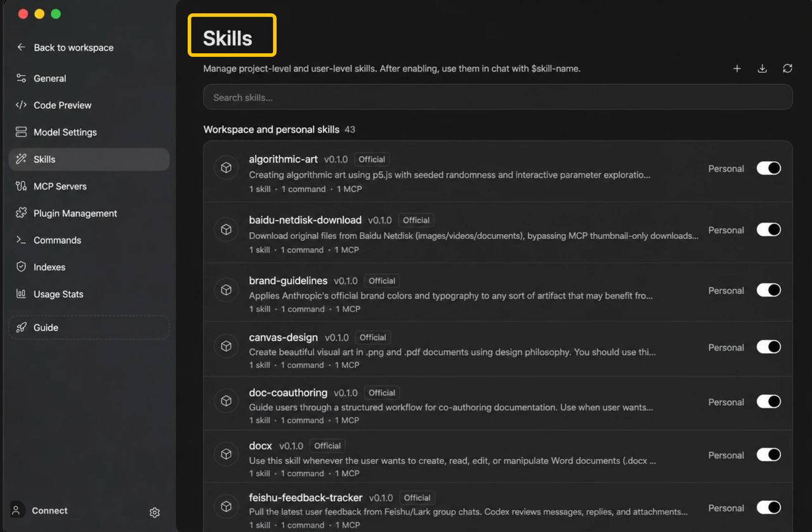The width and height of the screenshot is (812, 532).
Task: Focus the Search skills field
Action: tap(498, 97)
